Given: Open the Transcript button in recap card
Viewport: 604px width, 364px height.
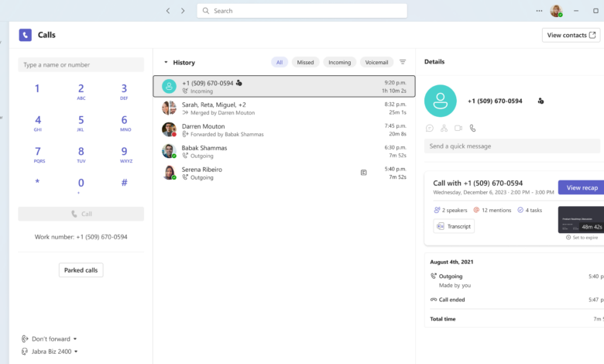Looking at the screenshot, I should coord(454,226).
